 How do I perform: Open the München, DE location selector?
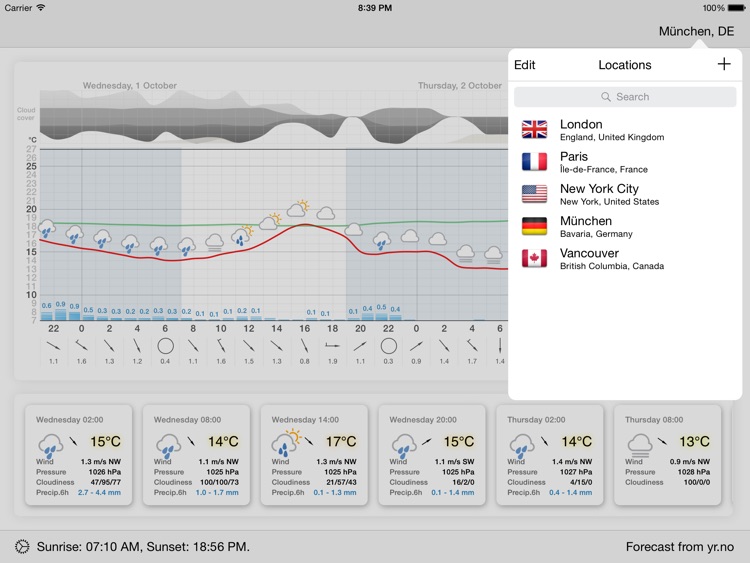click(x=696, y=32)
